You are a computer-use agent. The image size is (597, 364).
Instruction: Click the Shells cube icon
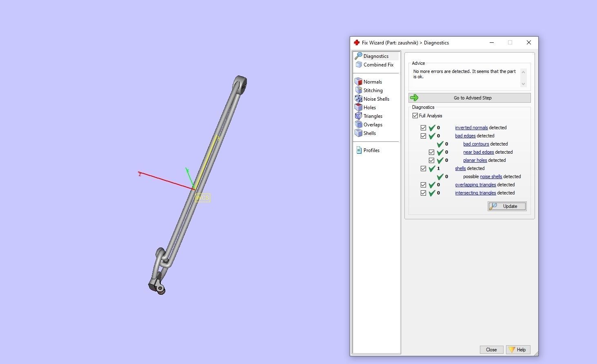(x=359, y=133)
